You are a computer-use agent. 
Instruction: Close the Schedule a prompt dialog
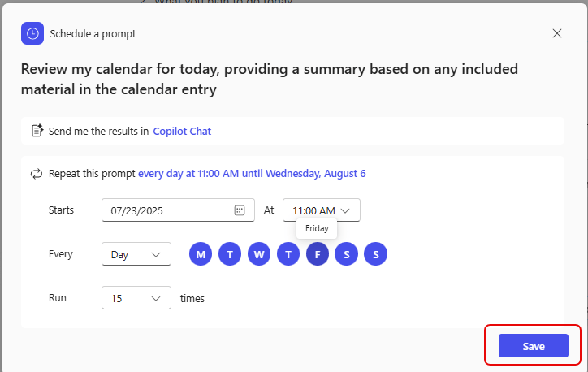pos(556,33)
